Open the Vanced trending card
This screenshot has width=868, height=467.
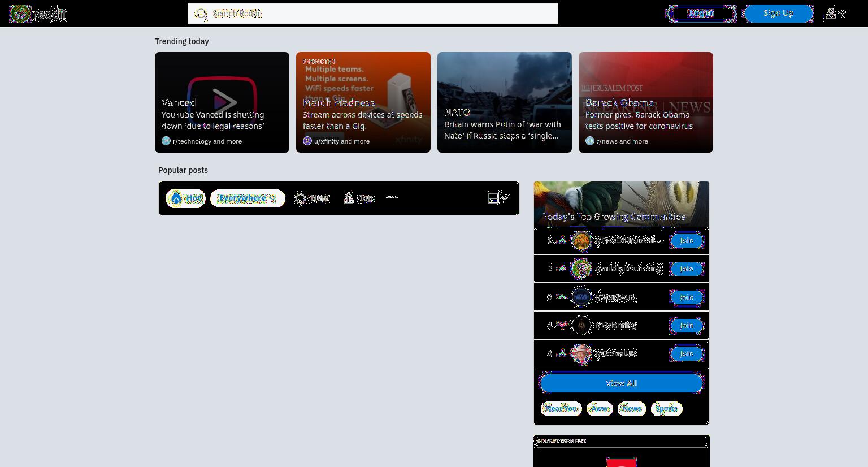click(x=222, y=102)
